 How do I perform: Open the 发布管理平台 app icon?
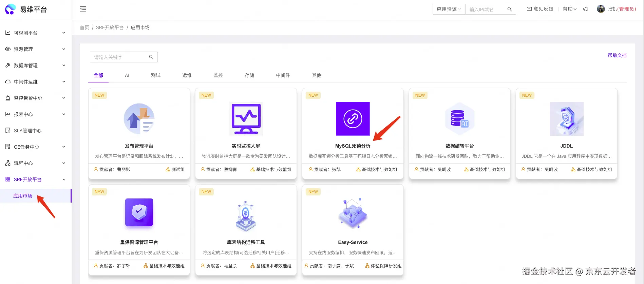point(139,119)
